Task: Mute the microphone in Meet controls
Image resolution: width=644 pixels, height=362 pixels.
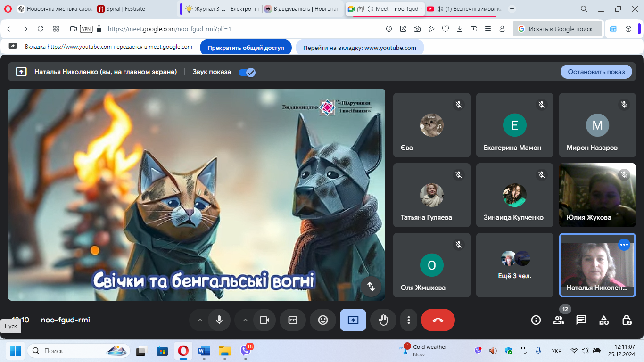Action: 219,320
